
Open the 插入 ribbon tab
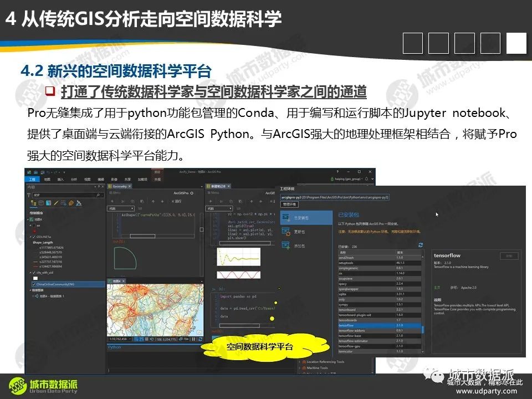click(60, 179)
